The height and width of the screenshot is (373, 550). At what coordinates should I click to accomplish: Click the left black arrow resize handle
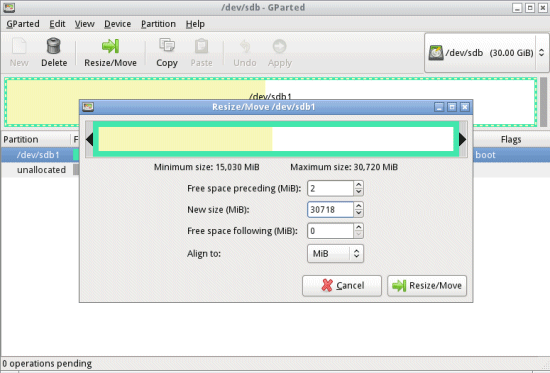click(x=89, y=139)
